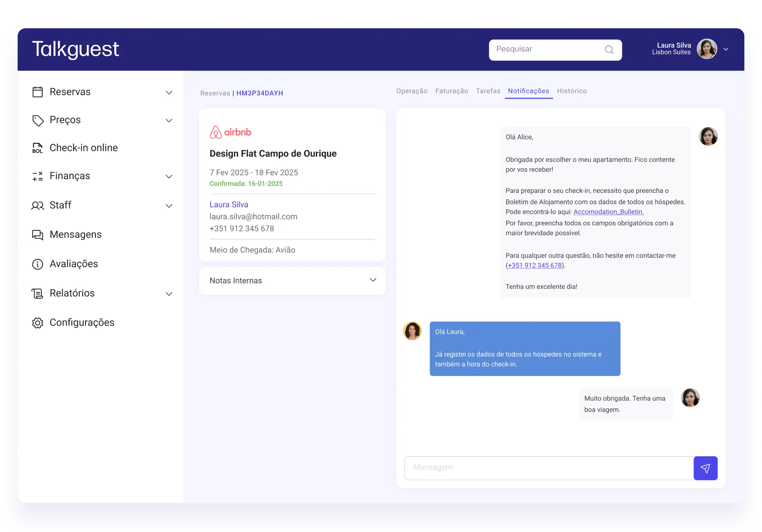
Task: Click the Relatórios report icon
Action: pyautogui.click(x=37, y=293)
